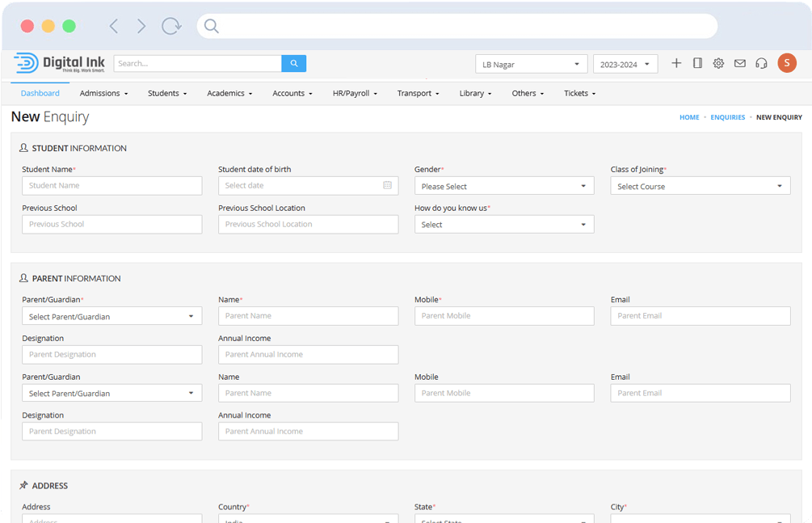Open the notebook icon in header

[697, 64]
